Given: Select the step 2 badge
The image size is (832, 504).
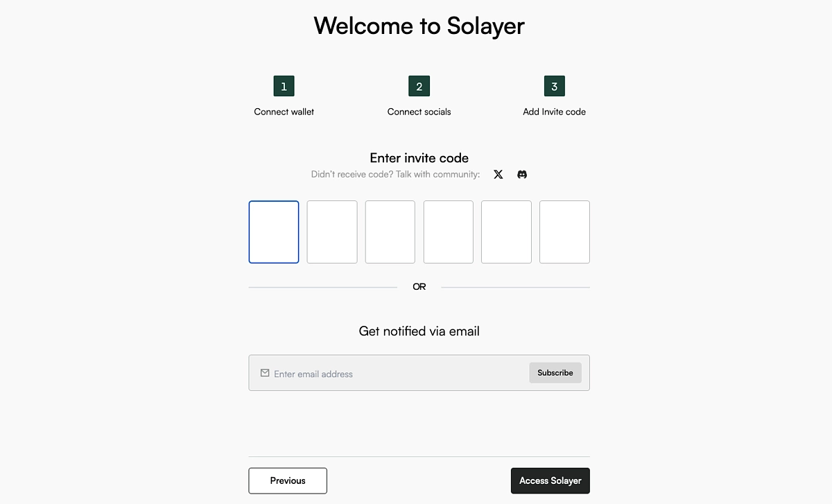Looking at the screenshot, I should coord(419,86).
